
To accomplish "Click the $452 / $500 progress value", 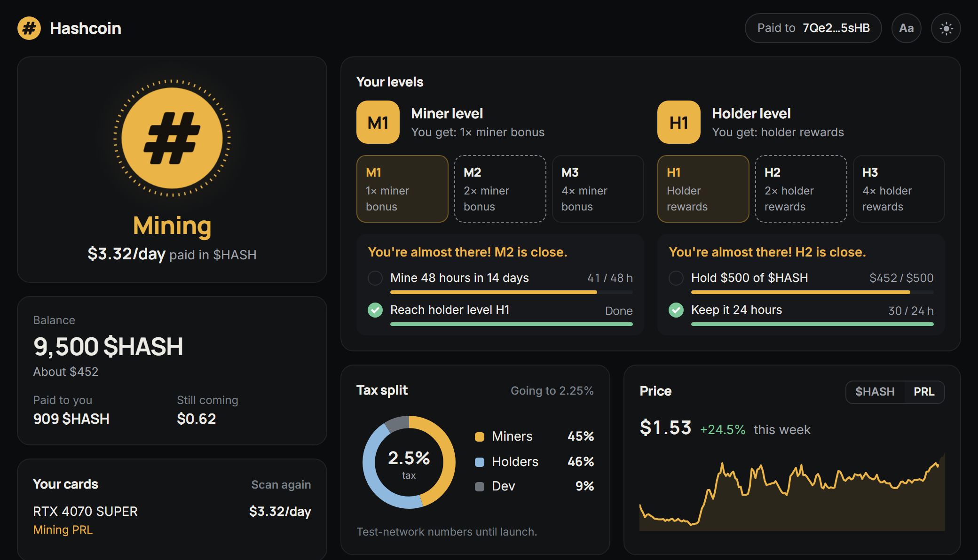I will click(901, 278).
